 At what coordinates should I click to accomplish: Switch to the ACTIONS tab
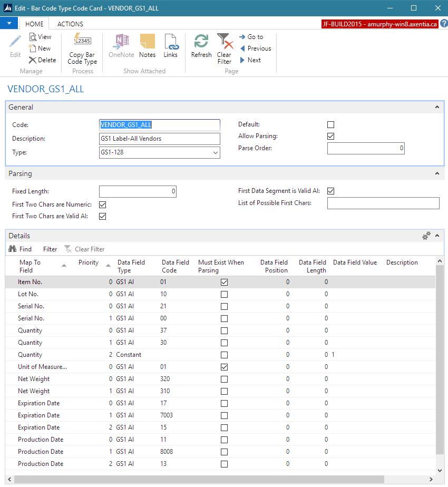click(x=70, y=24)
